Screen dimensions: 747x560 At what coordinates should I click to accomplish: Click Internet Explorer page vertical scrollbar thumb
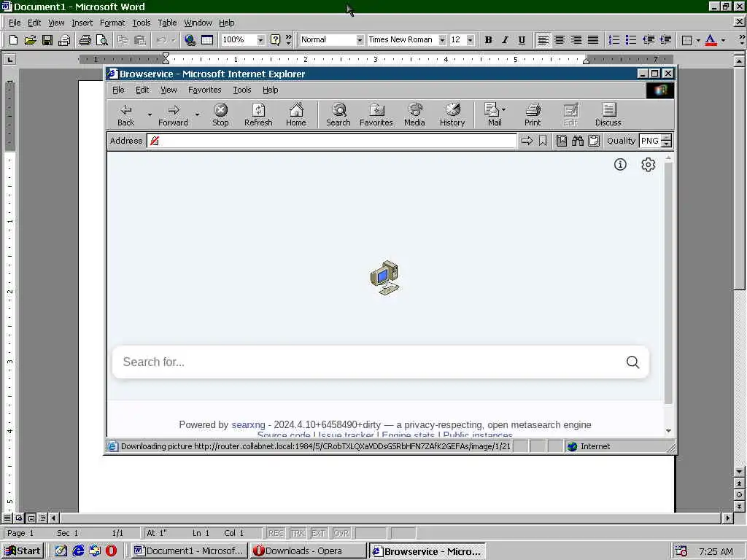point(668,284)
